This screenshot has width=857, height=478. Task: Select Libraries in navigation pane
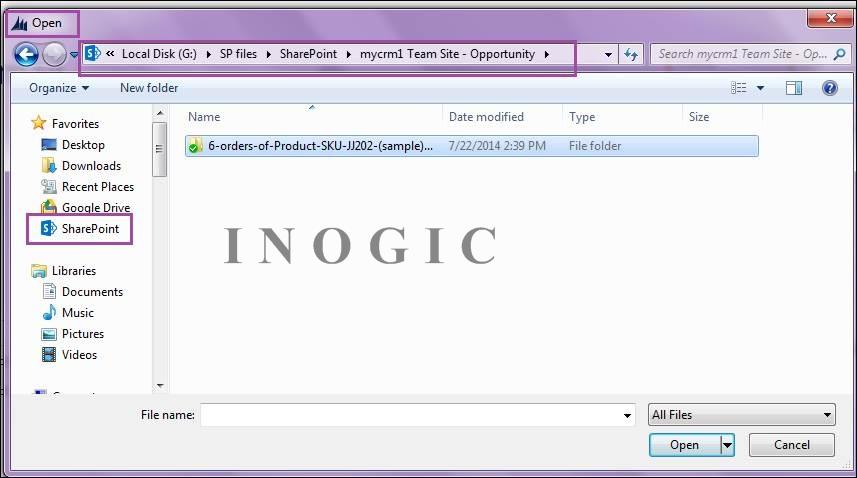74,271
